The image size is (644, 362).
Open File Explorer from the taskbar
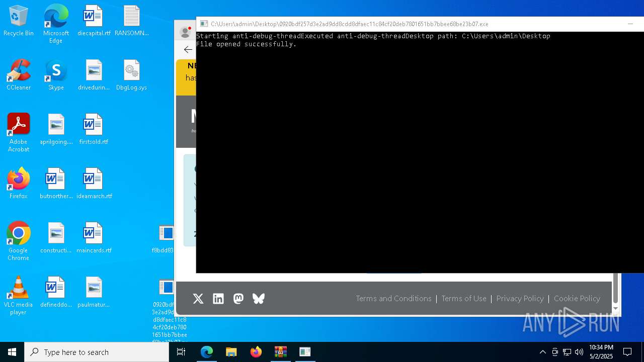coord(231,352)
